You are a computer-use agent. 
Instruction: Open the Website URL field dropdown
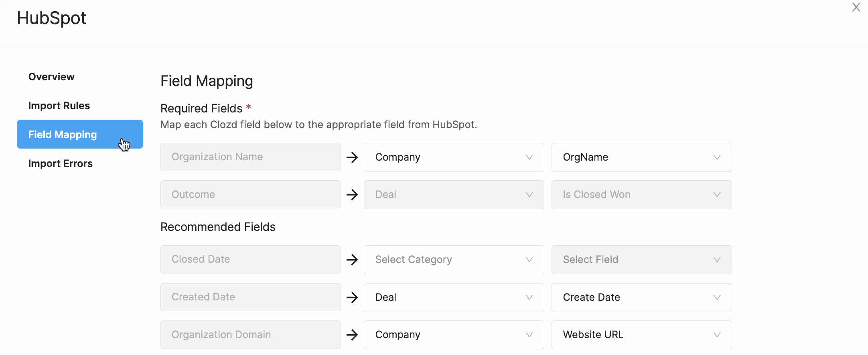point(641,335)
